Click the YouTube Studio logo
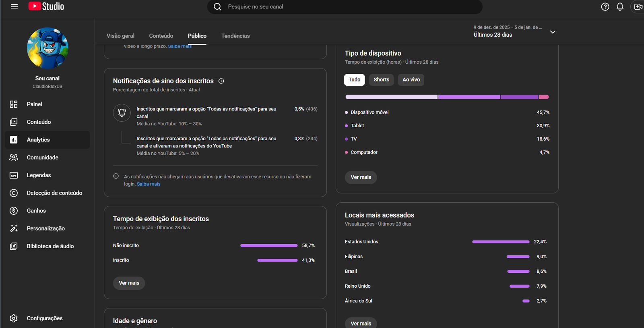644x328 pixels. (x=46, y=6)
